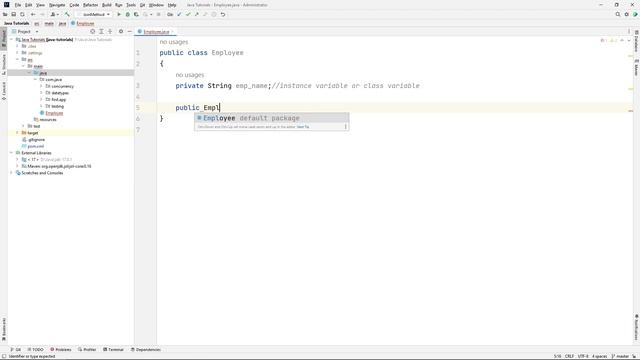Open the Git tool window
Image resolution: width=640 pixels, height=360 pixels.
pos(16,349)
